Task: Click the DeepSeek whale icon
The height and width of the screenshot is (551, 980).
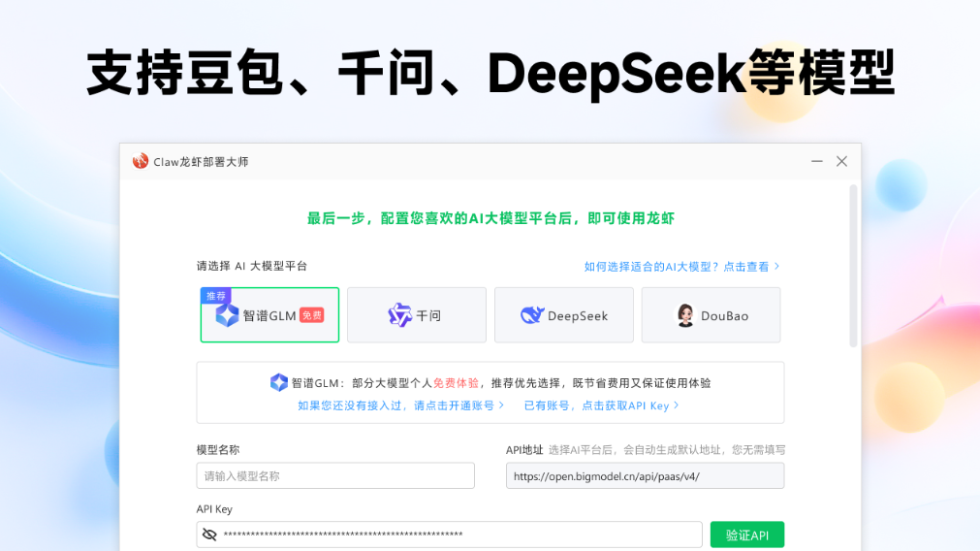Action: (532, 315)
